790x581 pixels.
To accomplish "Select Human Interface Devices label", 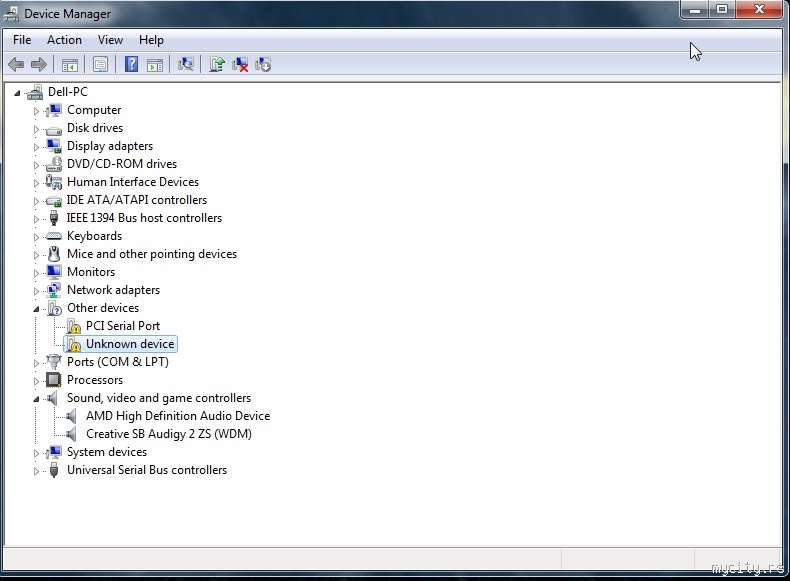I will [133, 181].
